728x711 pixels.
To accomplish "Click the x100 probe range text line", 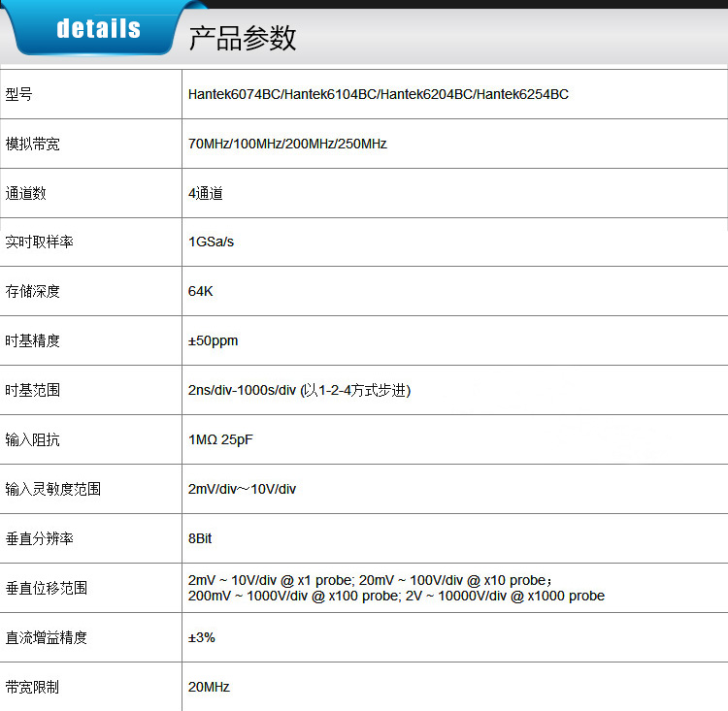I will point(396,596).
